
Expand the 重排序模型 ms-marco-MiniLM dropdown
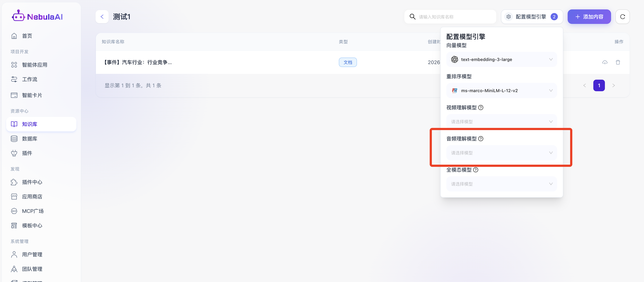pyautogui.click(x=501, y=91)
